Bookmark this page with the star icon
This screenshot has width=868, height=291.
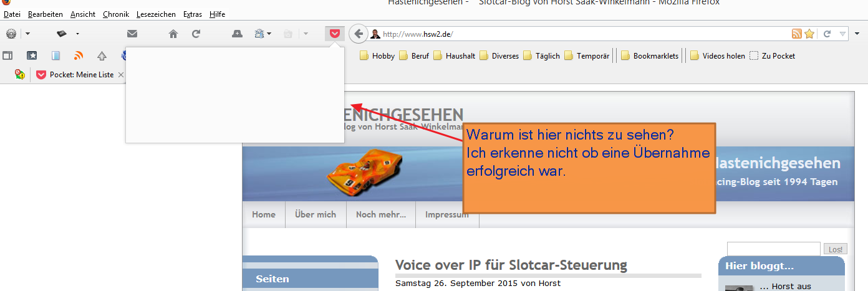(x=809, y=34)
